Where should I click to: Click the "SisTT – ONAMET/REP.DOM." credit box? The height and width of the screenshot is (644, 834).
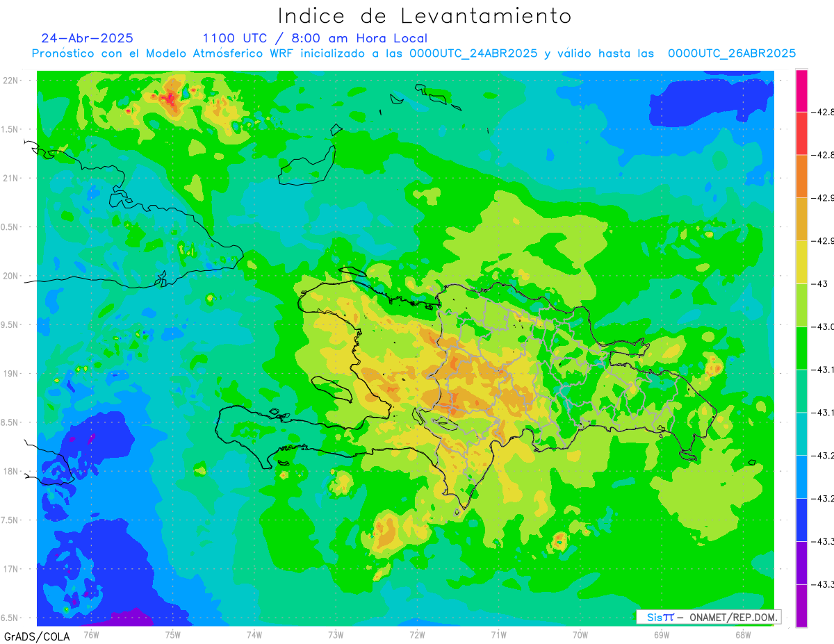[x=709, y=617]
